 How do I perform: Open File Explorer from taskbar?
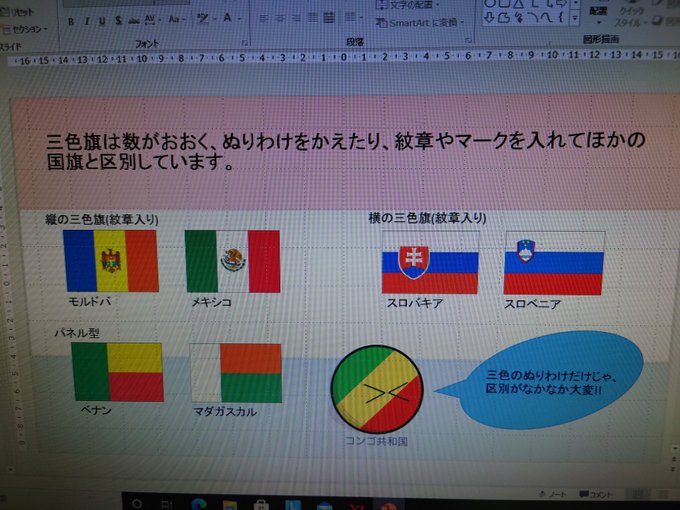(x=229, y=505)
